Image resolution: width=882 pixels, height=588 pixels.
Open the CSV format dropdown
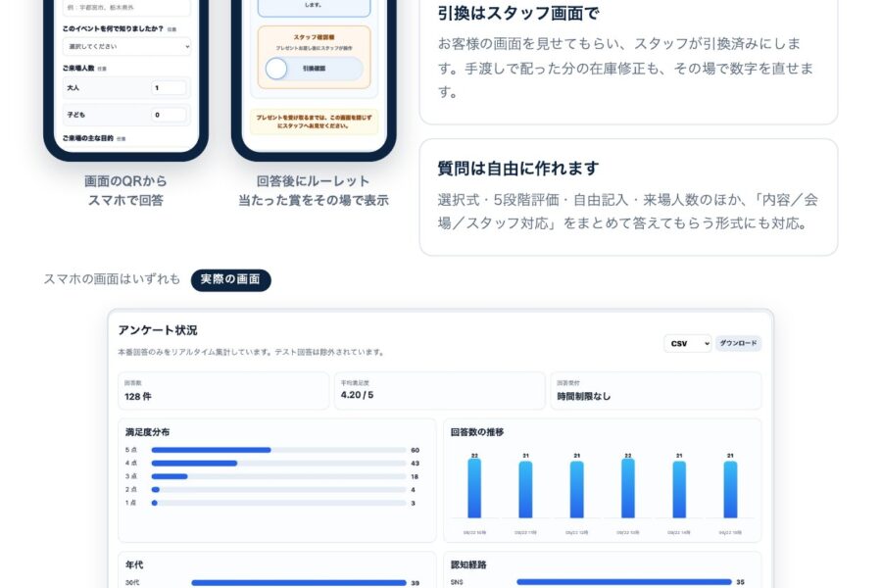[x=687, y=343]
